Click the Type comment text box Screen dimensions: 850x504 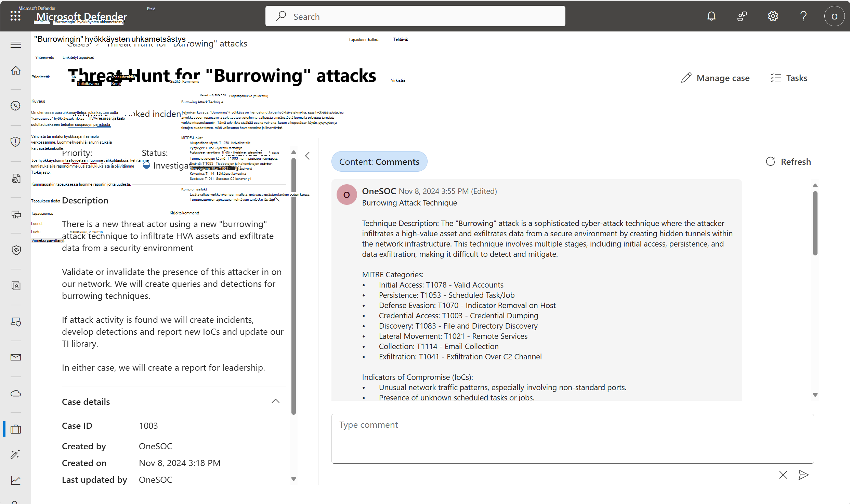pos(572,438)
